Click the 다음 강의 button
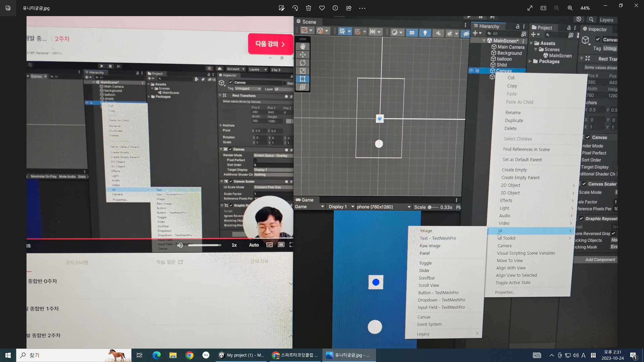 click(x=270, y=44)
